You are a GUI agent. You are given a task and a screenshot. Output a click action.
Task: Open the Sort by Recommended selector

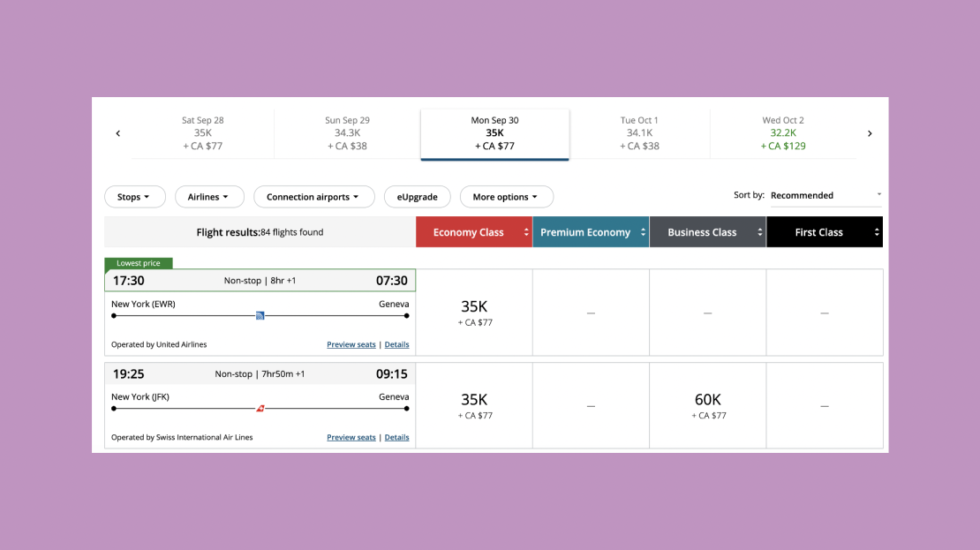coord(825,195)
